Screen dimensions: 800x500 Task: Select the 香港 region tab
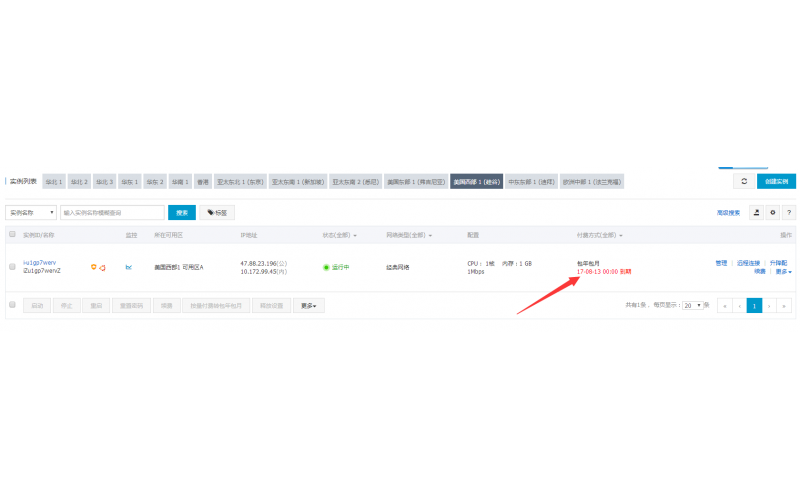pyautogui.click(x=203, y=182)
